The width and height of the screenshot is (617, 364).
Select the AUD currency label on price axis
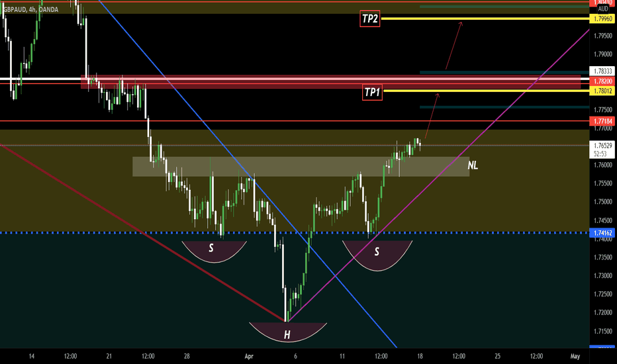(x=603, y=9)
